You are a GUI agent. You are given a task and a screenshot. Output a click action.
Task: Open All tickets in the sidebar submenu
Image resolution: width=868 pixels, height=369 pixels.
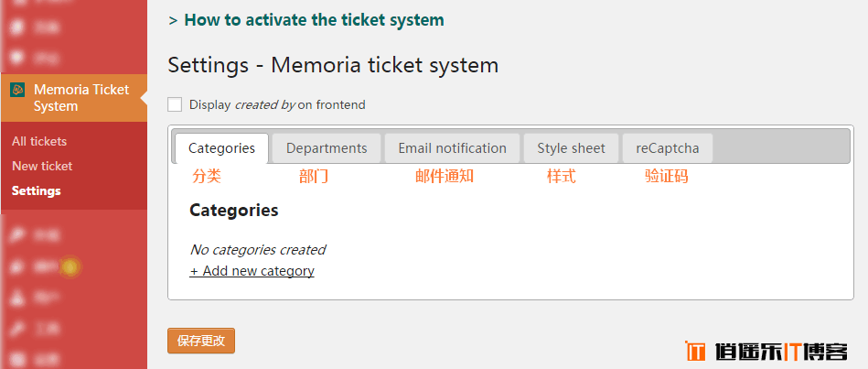[39, 141]
